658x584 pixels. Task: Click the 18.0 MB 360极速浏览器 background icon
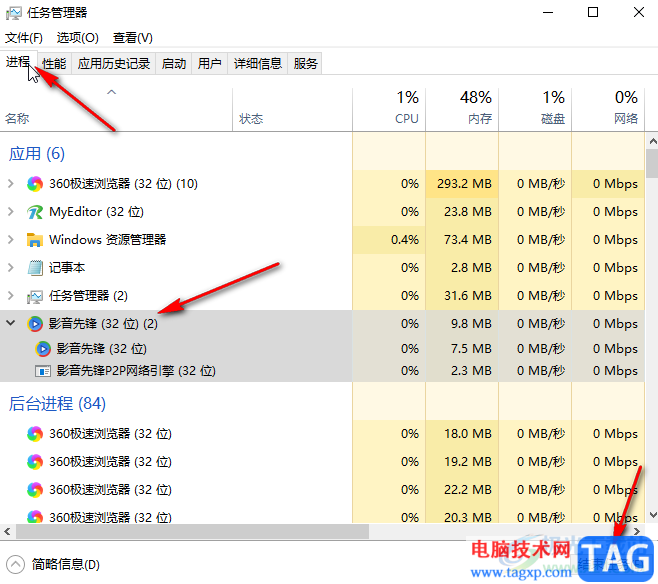coord(35,434)
